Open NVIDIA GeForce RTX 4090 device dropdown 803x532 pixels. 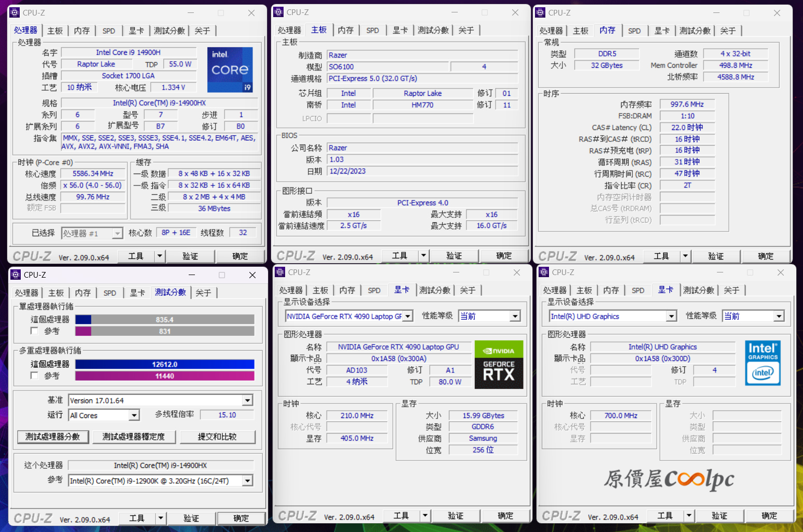[x=408, y=316]
